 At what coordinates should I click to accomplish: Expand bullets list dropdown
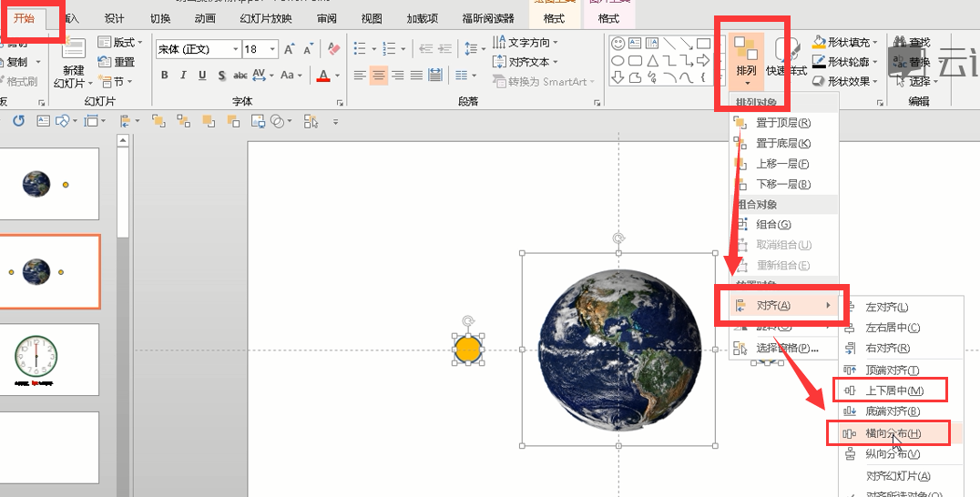click(373, 49)
